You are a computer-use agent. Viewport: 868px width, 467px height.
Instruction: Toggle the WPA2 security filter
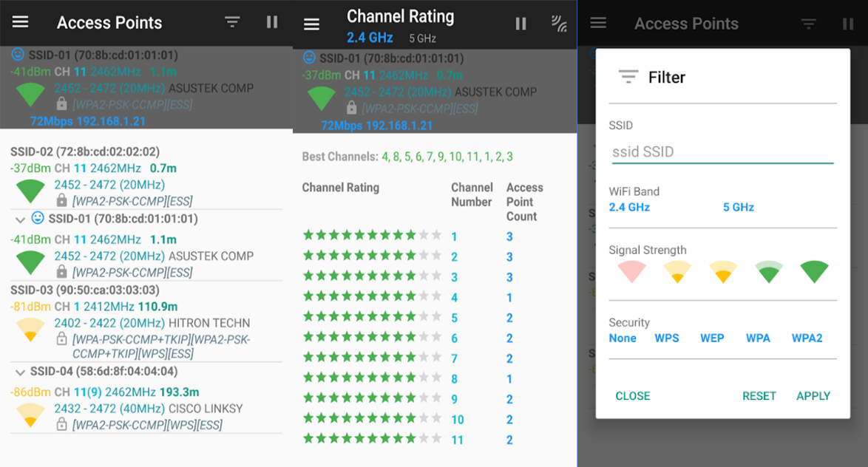[807, 338]
